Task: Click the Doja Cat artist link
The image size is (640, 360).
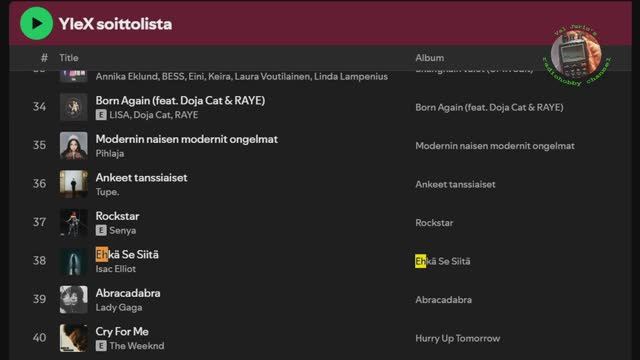Action: point(152,115)
